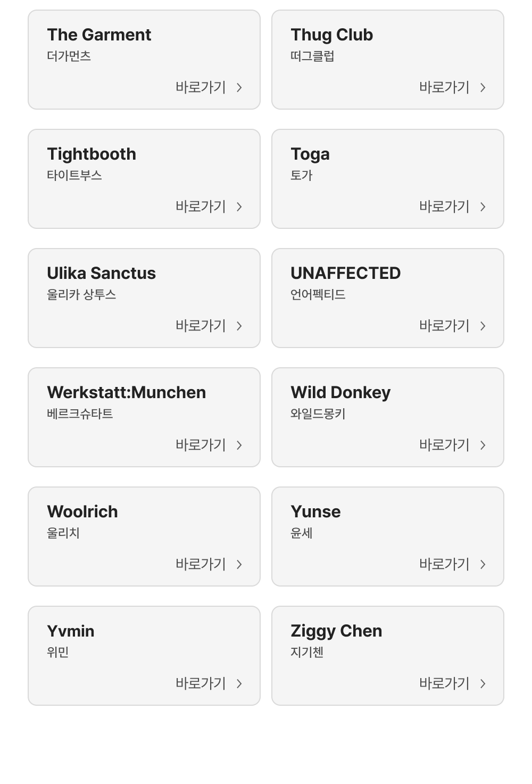
Task: Click the chevron arrow on The Garment card
Action: pyautogui.click(x=239, y=87)
